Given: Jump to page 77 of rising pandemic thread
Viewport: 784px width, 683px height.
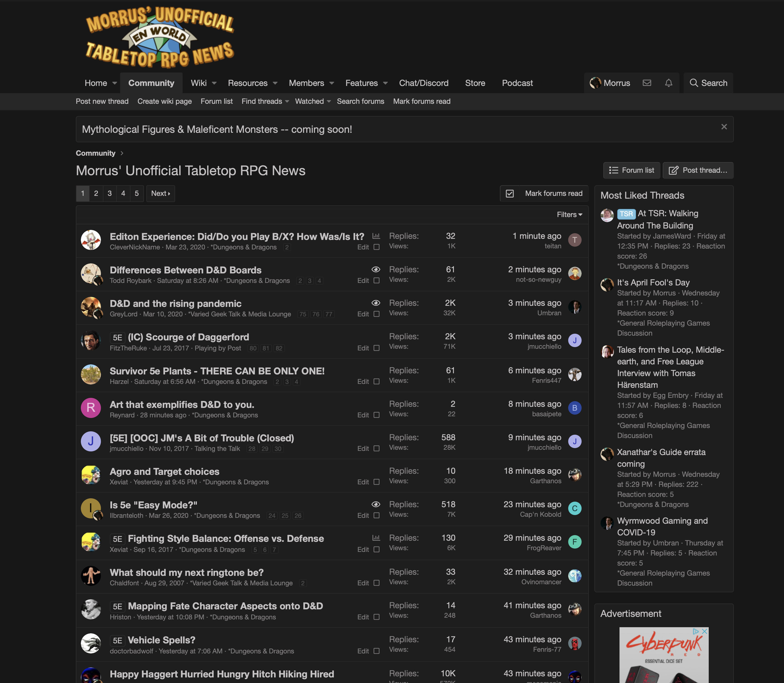Looking at the screenshot, I should 329,314.
